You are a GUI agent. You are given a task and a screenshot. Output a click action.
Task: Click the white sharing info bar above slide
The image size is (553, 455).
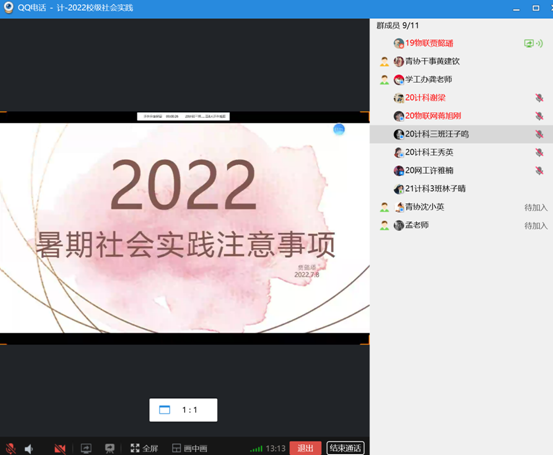point(183,116)
